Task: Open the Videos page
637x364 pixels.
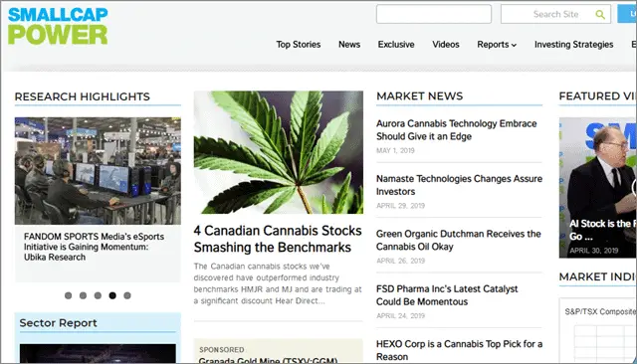Action: [x=446, y=44]
